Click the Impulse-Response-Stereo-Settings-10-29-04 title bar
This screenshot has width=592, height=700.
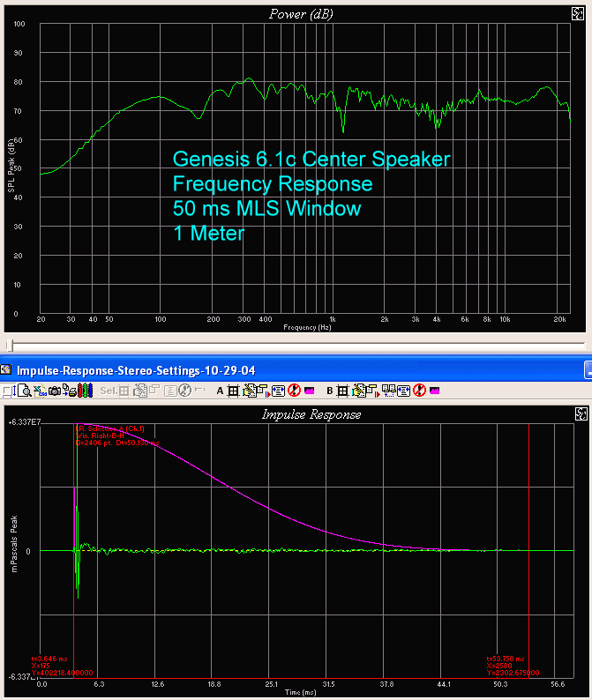[296, 370]
